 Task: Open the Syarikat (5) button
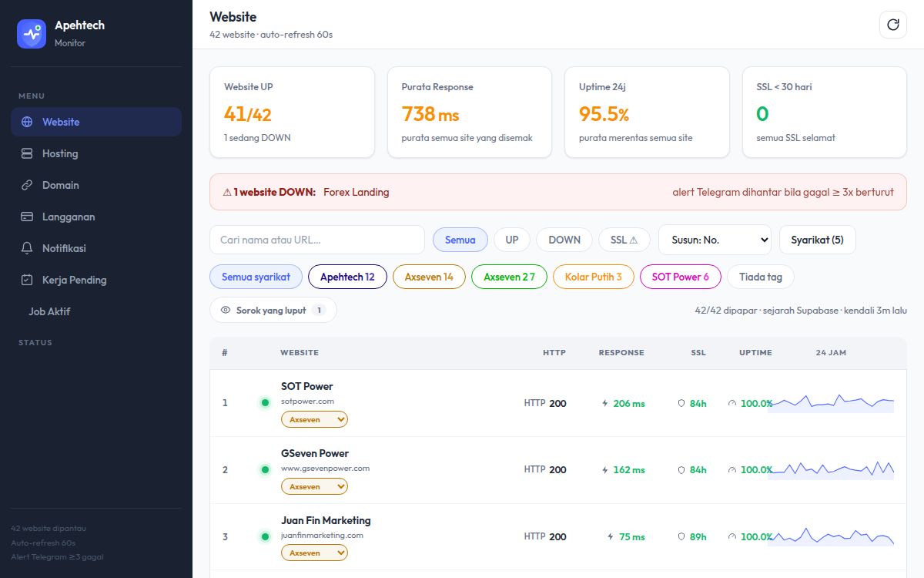tap(817, 240)
